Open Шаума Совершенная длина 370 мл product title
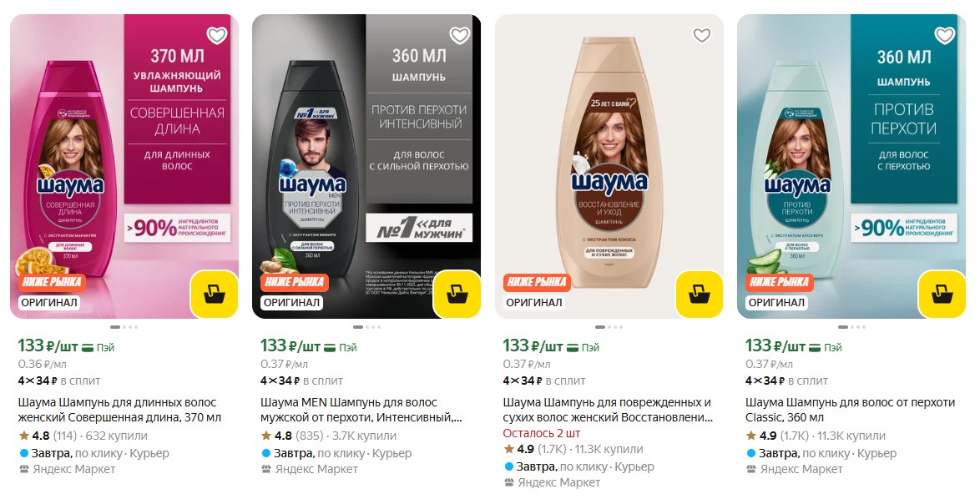 coord(119,410)
